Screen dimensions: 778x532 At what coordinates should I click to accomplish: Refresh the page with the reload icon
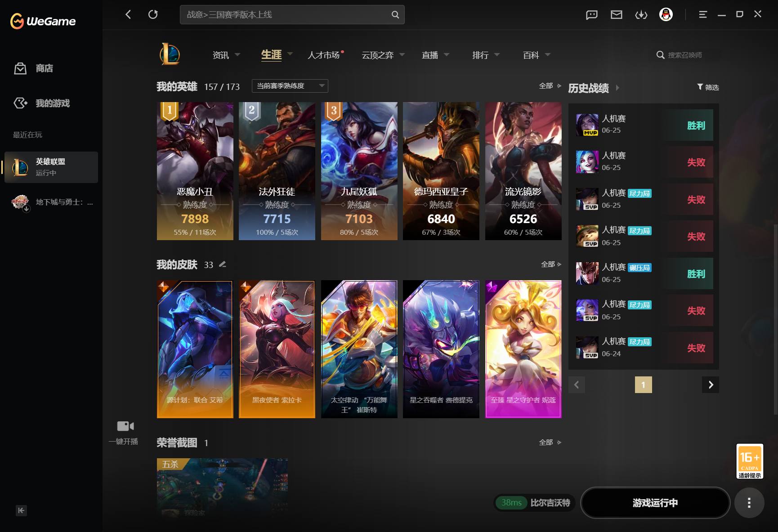pos(153,14)
